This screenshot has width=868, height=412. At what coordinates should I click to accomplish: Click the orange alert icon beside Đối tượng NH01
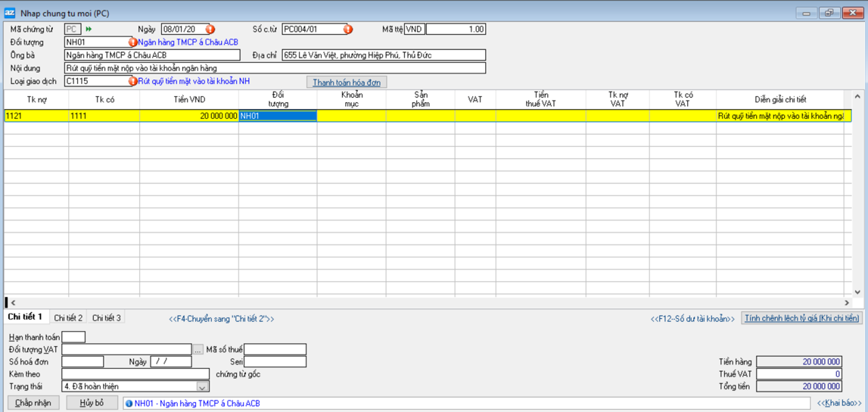pyautogui.click(x=132, y=42)
